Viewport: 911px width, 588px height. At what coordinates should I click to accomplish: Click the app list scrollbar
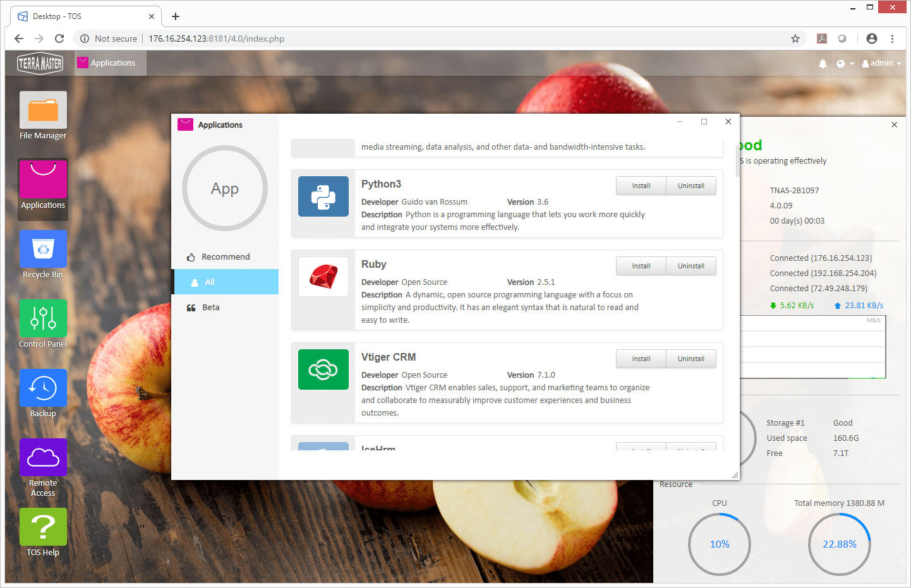pos(737,161)
